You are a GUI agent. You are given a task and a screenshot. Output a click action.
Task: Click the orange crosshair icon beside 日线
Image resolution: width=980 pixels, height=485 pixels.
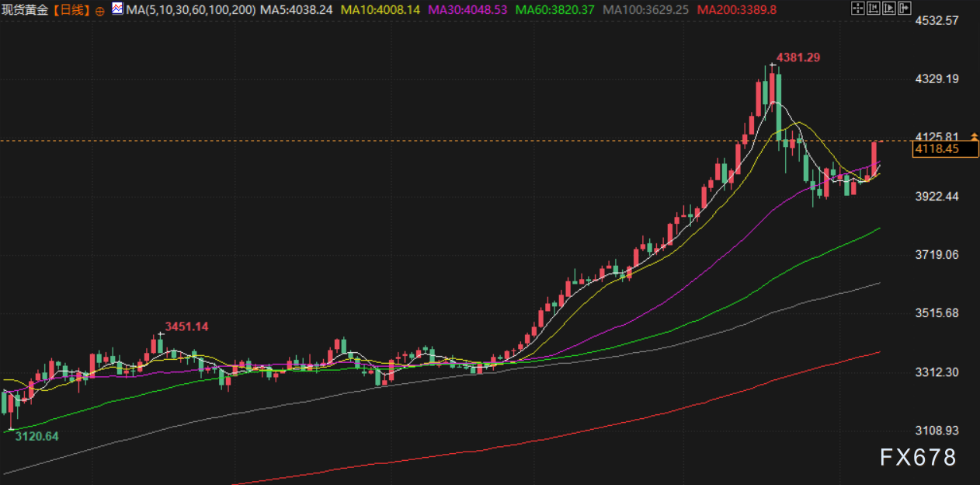101,10
